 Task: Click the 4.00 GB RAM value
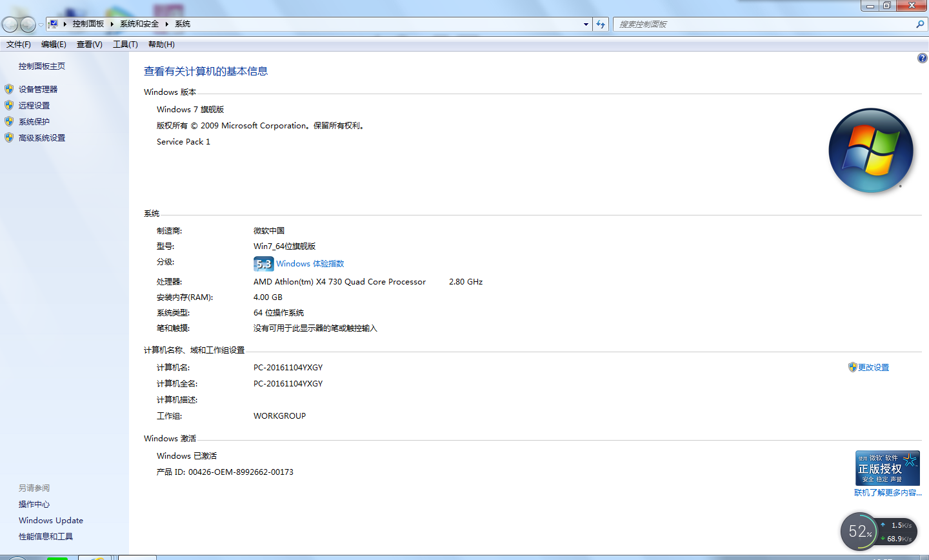point(268,297)
